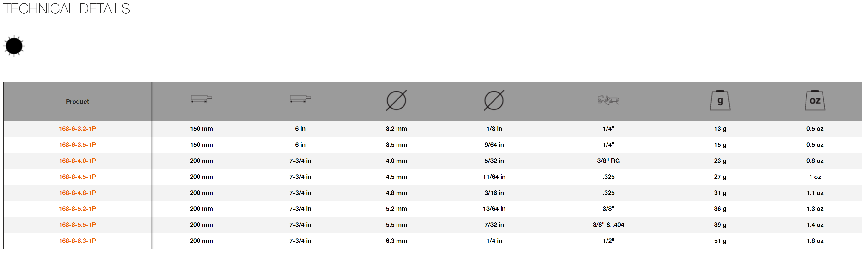Click the length in millimeters column icon
The height and width of the screenshot is (253, 868).
coord(201,99)
